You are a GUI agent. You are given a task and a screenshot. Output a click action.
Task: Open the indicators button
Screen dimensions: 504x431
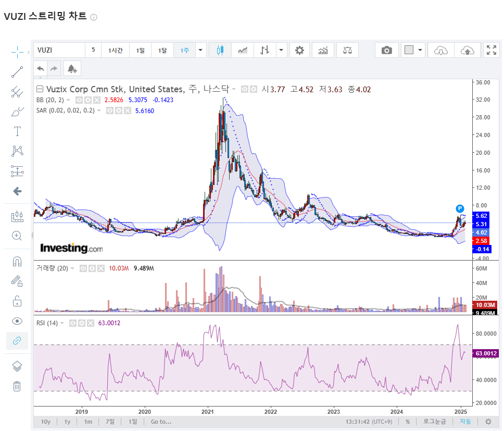tap(323, 50)
